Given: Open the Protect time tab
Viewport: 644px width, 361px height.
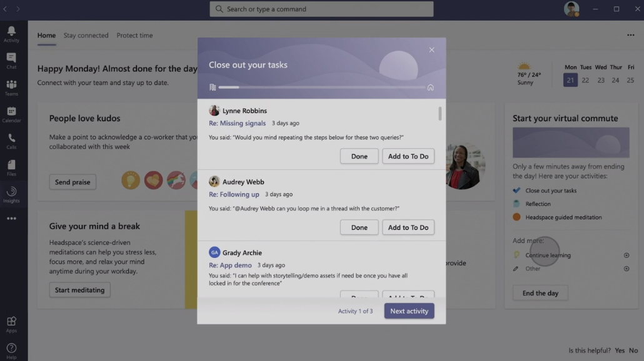Looking at the screenshot, I should (134, 35).
